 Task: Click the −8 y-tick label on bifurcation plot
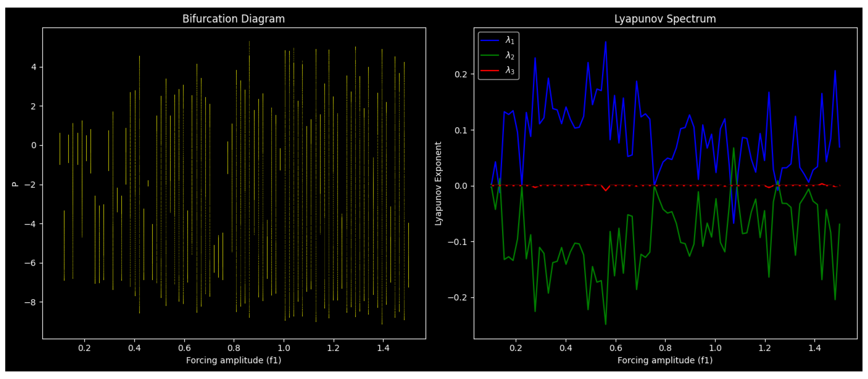point(30,302)
